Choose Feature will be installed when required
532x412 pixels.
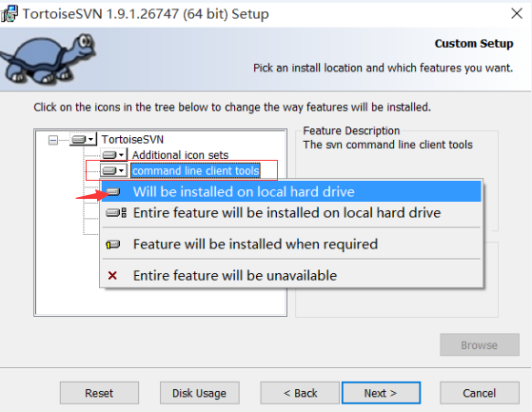pos(291,245)
